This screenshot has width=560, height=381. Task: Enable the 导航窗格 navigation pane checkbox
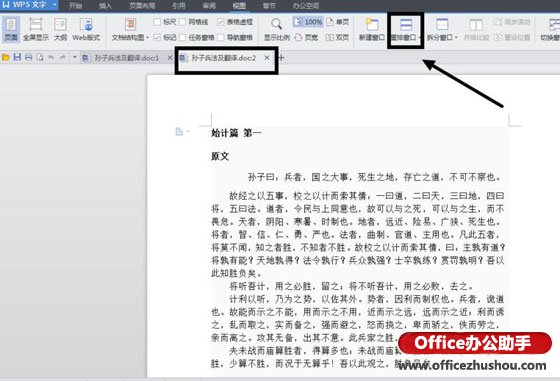(221, 37)
